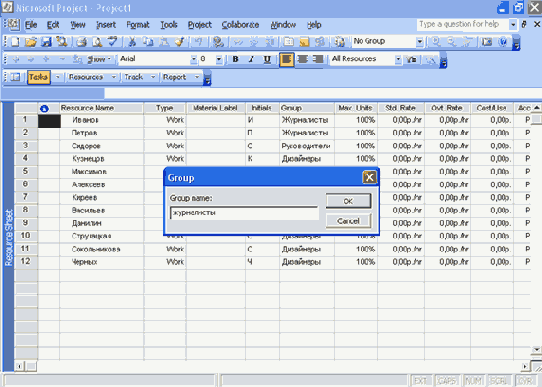Open the File menu
The image size is (542, 387).
31,25
